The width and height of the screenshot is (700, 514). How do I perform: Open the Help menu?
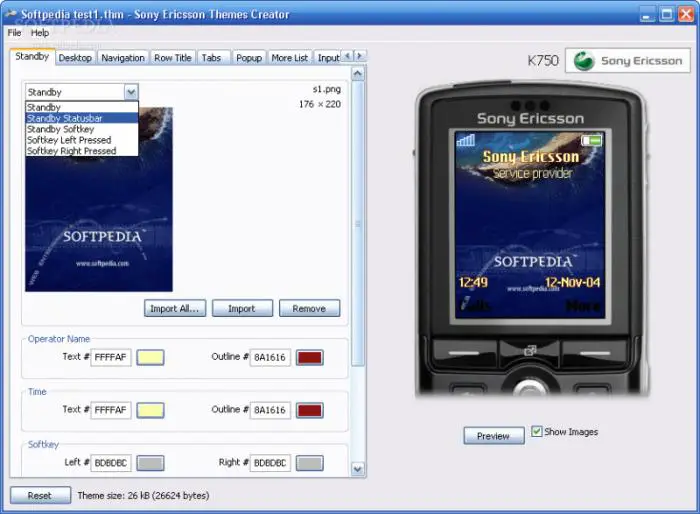(x=40, y=33)
